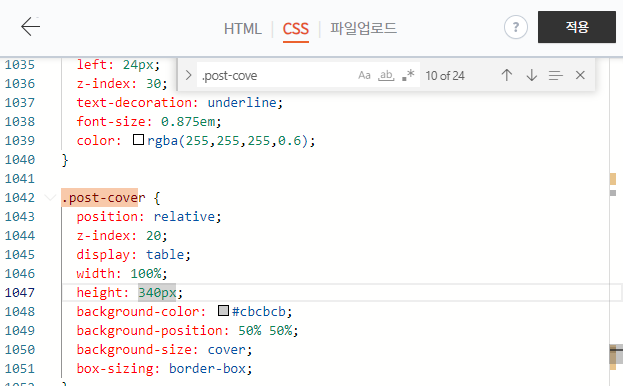Click the position: relative declaration
This screenshot has width=623, height=386.
point(149,216)
